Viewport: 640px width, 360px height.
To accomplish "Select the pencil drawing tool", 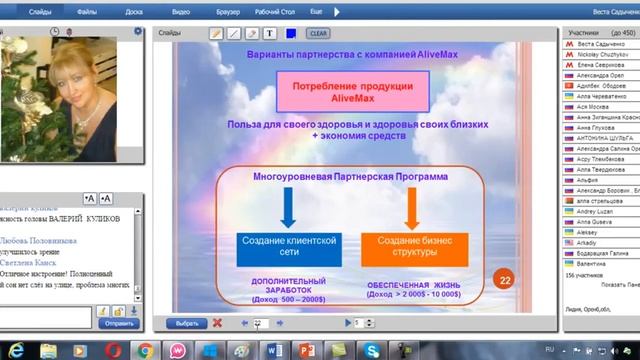I will tap(216, 33).
